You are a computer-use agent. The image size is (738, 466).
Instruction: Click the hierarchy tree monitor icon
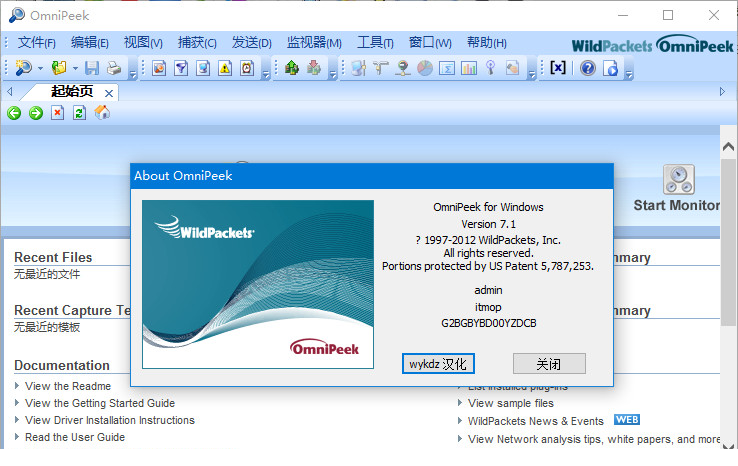[380, 68]
